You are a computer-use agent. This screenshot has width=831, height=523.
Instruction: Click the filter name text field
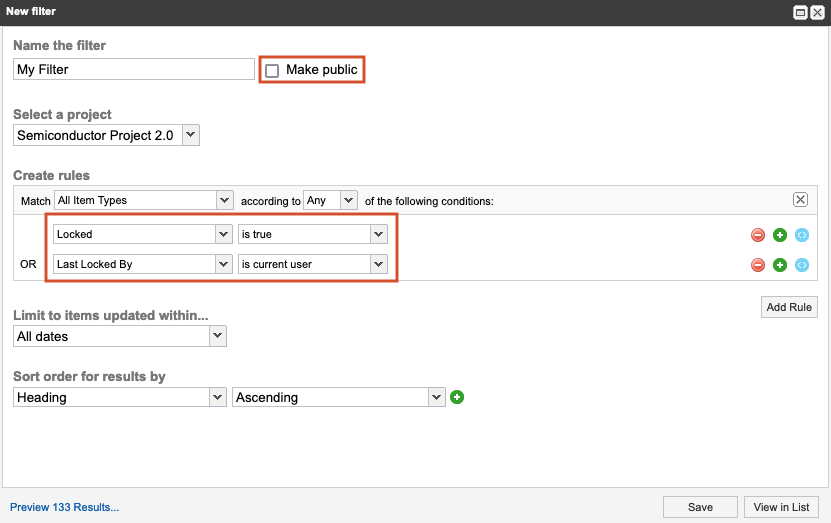pyautogui.click(x=134, y=70)
